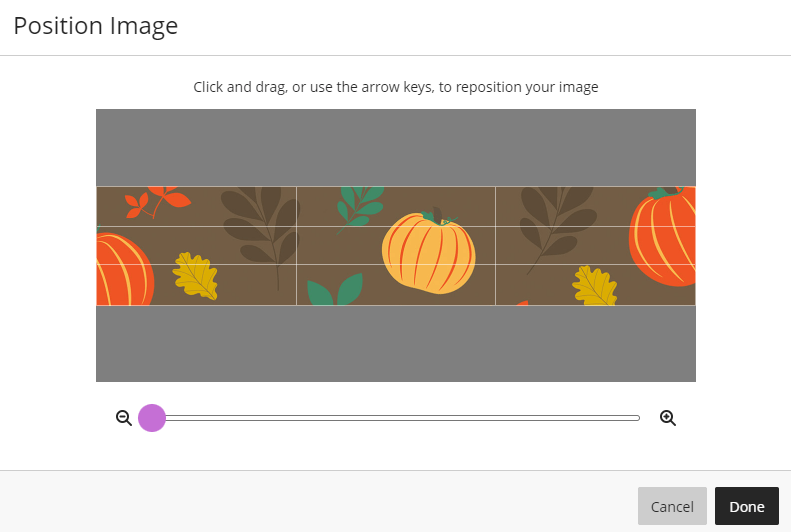
Task: Click the Position Image dialog heading
Action: point(96,26)
